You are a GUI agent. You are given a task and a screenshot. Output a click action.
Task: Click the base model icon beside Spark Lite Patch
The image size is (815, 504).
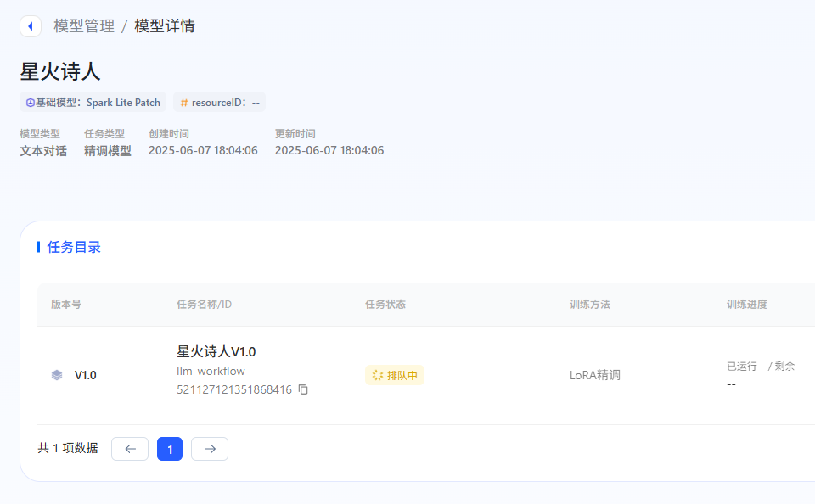pos(29,102)
